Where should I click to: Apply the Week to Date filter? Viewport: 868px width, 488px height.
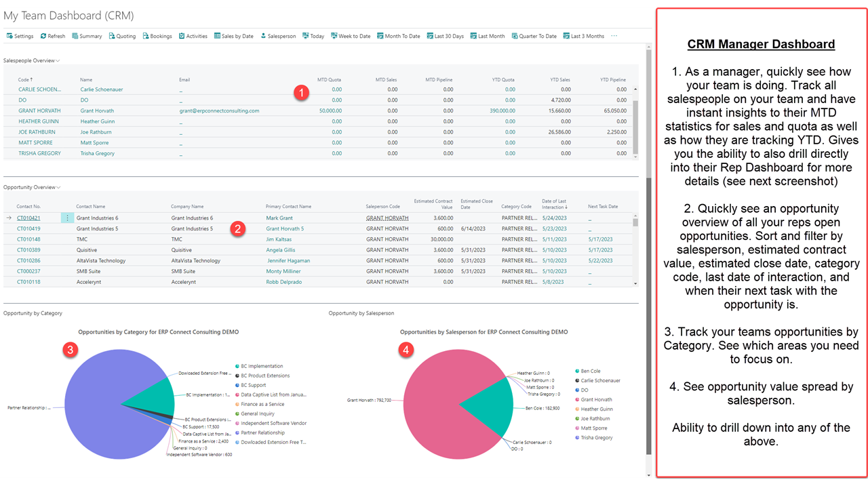click(351, 36)
